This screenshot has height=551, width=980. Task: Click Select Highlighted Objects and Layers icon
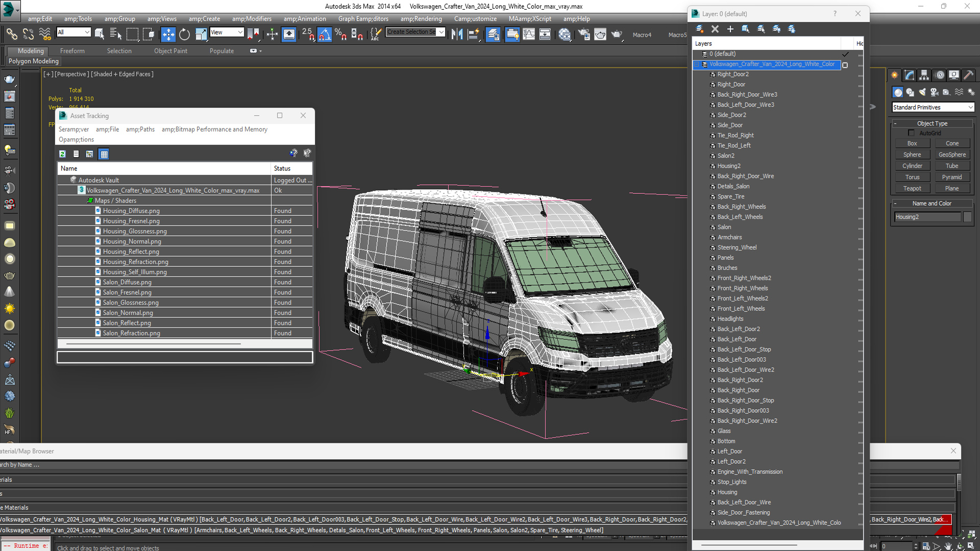click(746, 29)
